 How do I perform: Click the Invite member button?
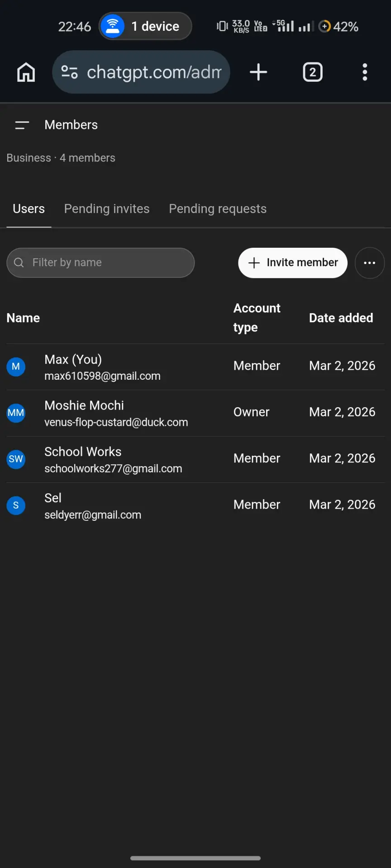pyautogui.click(x=293, y=263)
